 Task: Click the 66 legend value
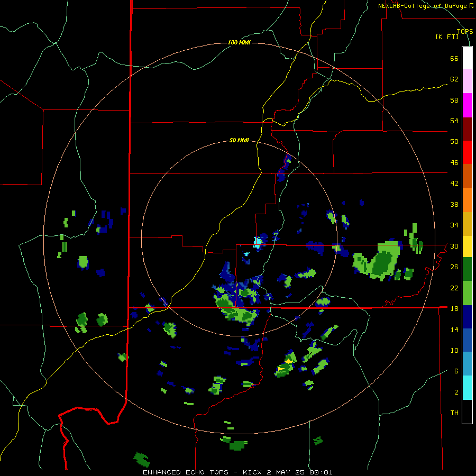[x=454, y=58]
